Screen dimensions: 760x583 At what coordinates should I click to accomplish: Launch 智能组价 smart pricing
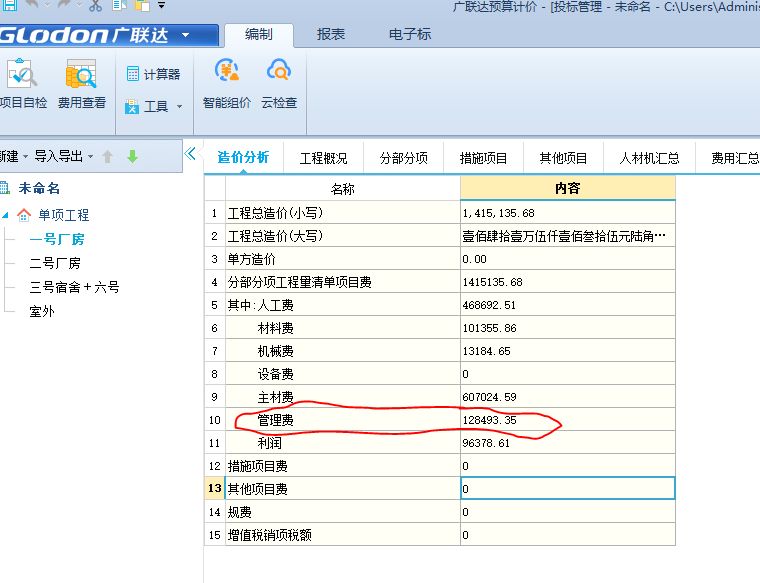pyautogui.click(x=226, y=83)
